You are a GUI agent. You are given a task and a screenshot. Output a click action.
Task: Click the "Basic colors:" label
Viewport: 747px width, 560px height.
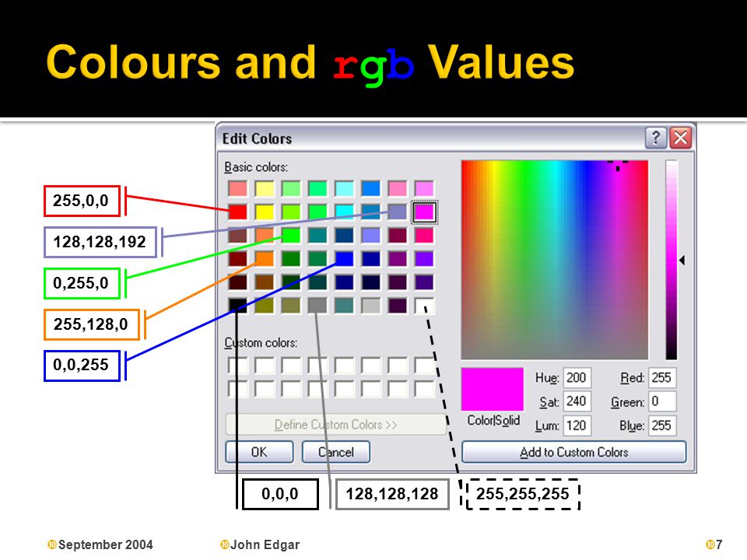pos(256,167)
